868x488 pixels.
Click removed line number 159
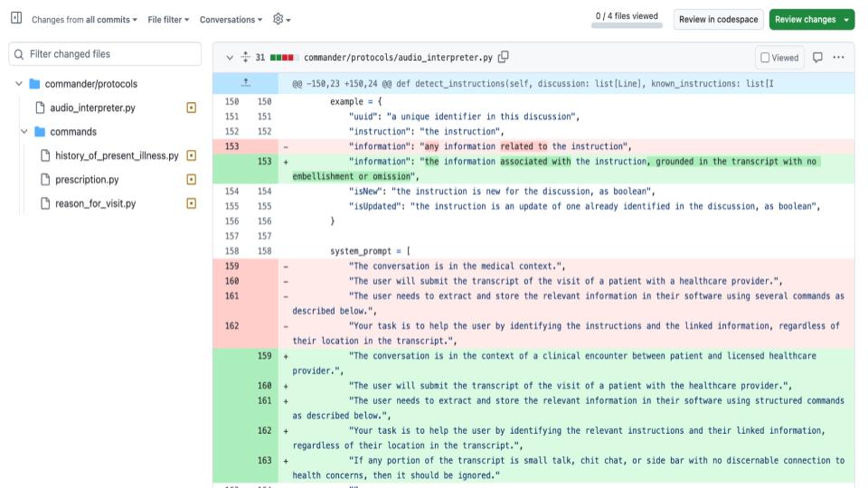[232, 266]
